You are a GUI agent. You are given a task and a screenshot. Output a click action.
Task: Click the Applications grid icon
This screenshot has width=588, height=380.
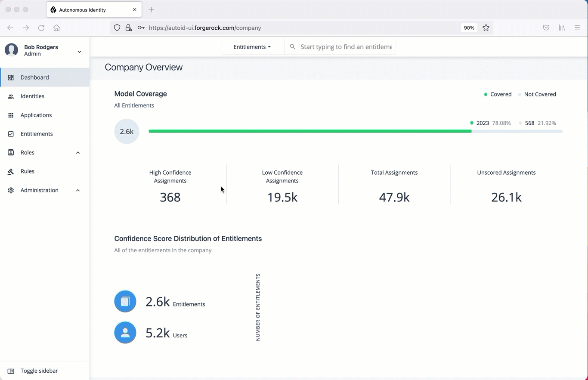[11, 115]
